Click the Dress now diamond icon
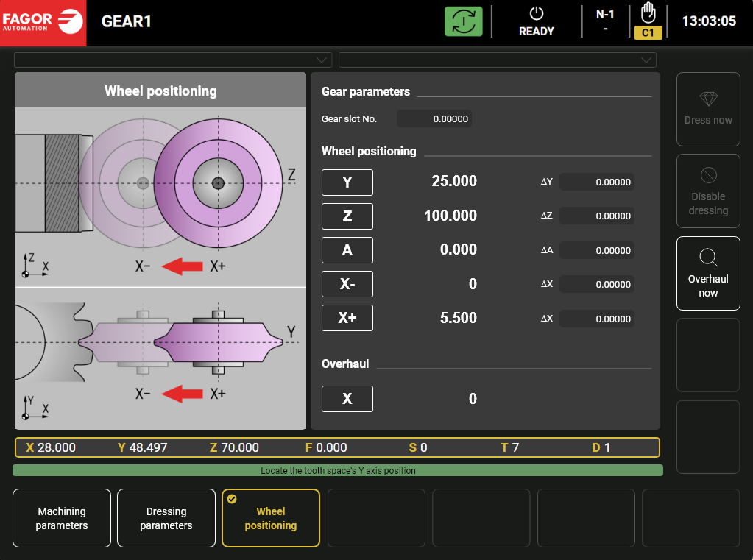 pos(708,99)
